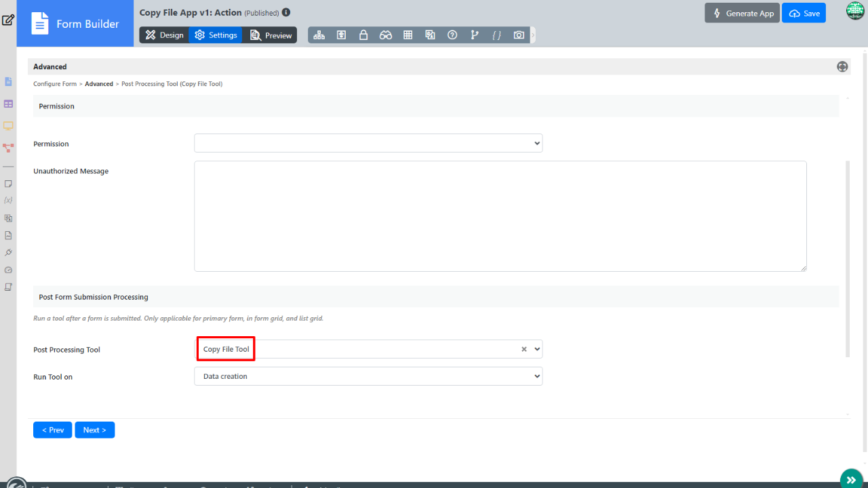Click the grid table icon in toolbar
Viewport: 868px width, 488px height.
click(408, 35)
